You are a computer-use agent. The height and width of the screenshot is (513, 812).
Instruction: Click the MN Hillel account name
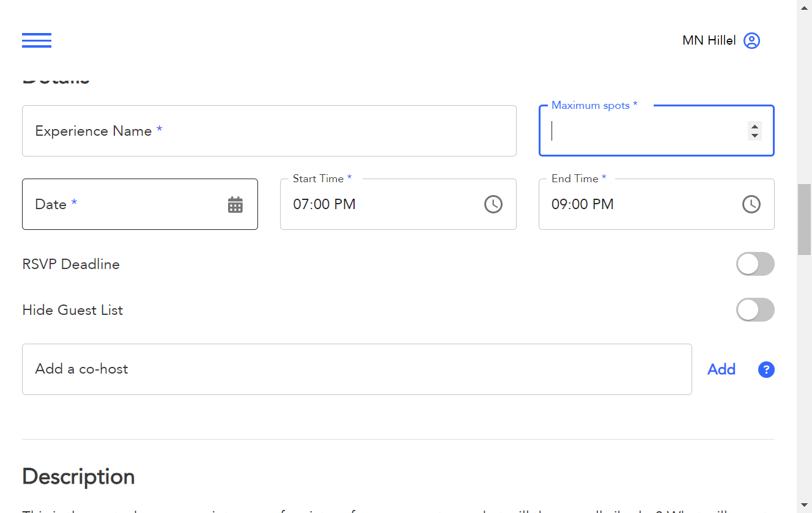point(709,41)
